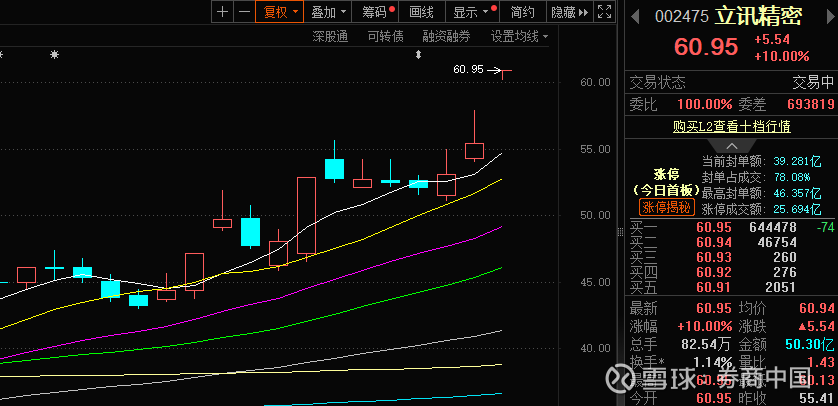
Task: Click the 买二 price 60.94
Action: click(713, 242)
